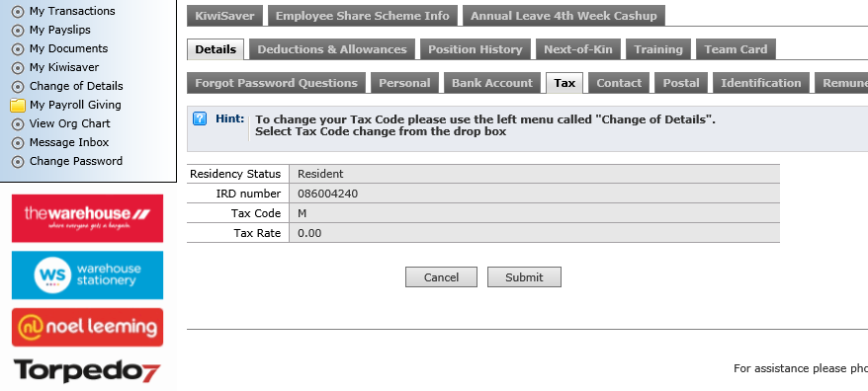
Task: Select the Tax tab
Action: click(x=564, y=83)
